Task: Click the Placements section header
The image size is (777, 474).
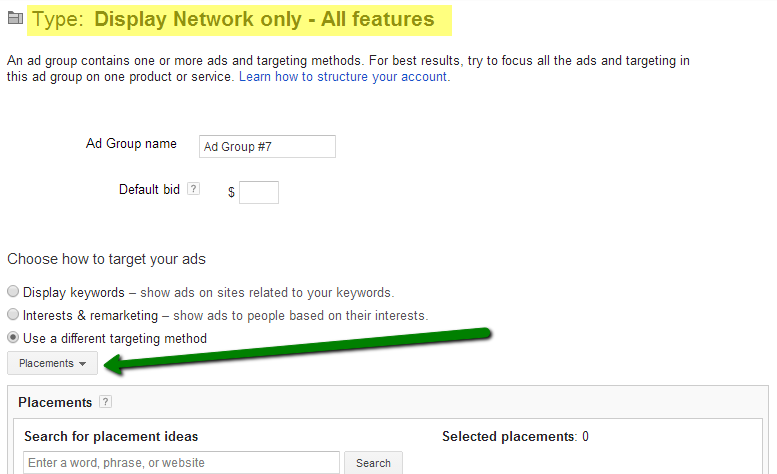Action: click(x=55, y=402)
